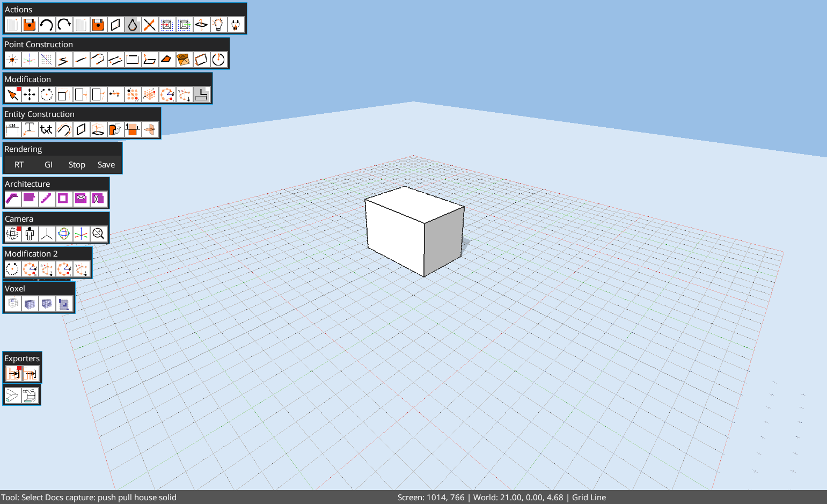Click the three-axis camera icon
This screenshot has height=504, width=827.
(47, 234)
